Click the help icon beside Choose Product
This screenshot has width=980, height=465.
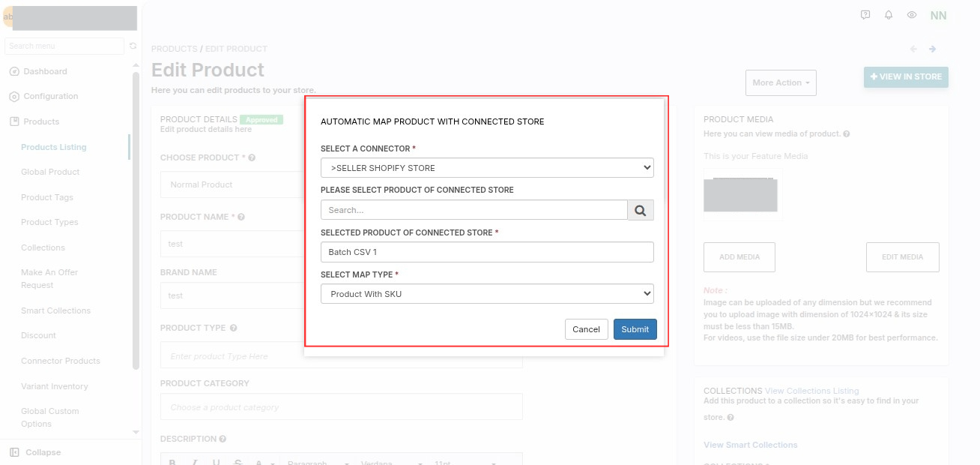tap(252, 158)
